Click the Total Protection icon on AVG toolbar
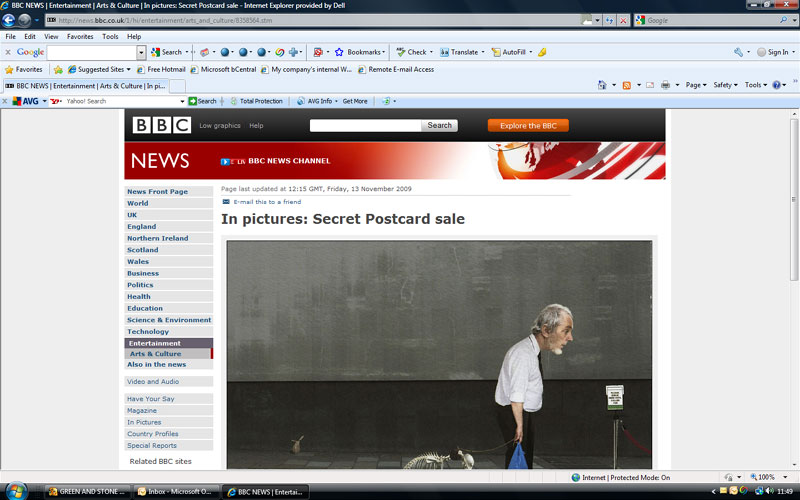 pos(234,101)
